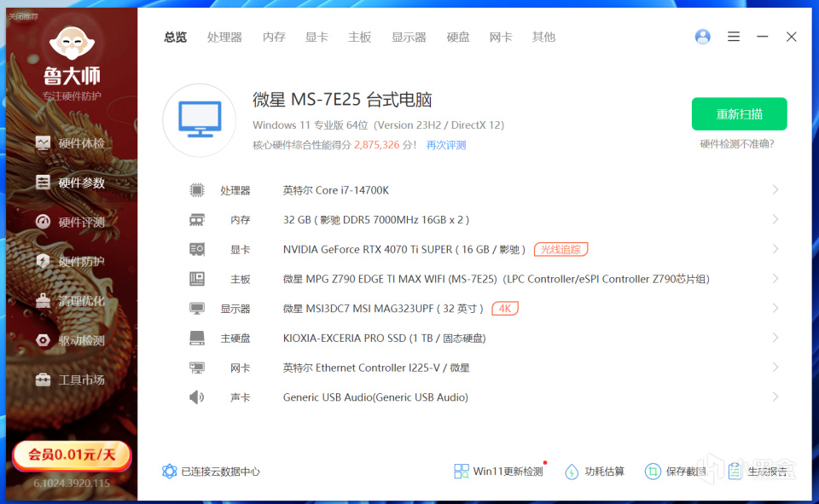
Task: Switch to the 硬盘 tab
Action: (x=458, y=37)
